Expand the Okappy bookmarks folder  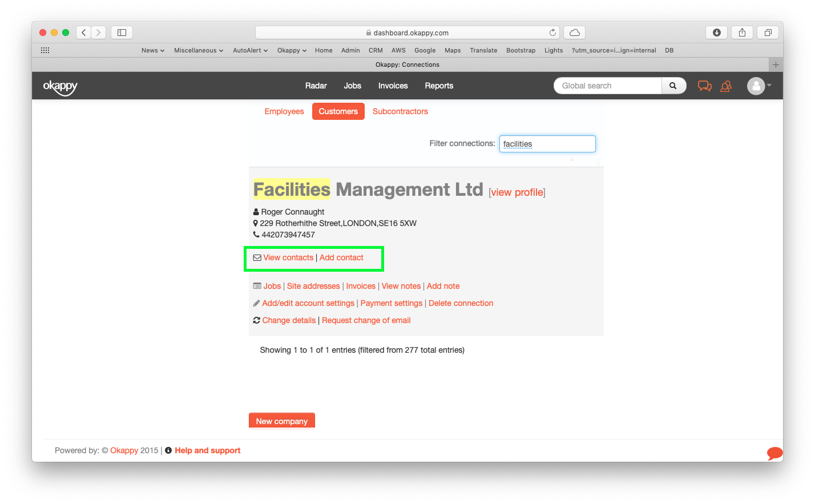[292, 50]
